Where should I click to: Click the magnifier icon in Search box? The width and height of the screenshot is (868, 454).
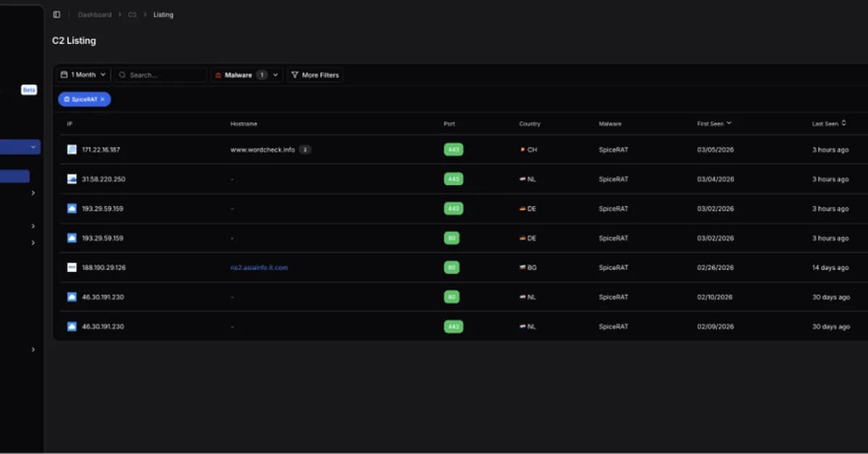[122, 74]
